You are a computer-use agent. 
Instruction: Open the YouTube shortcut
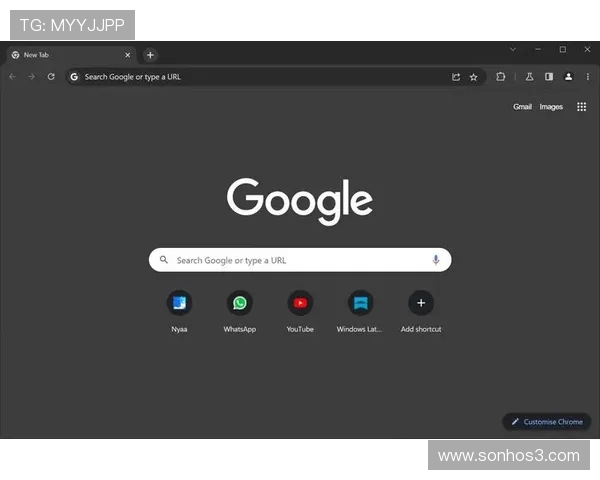tap(300, 312)
